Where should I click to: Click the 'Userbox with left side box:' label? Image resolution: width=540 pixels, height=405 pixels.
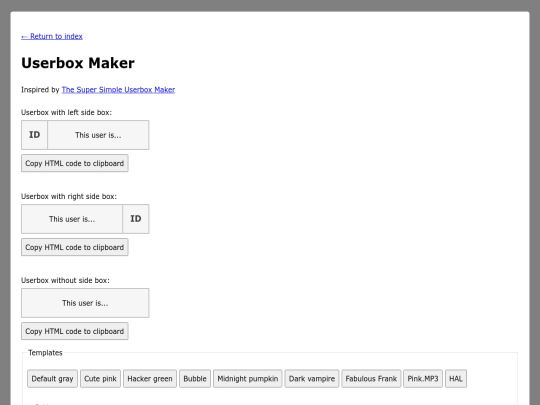pyautogui.click(x=66, y=112)
